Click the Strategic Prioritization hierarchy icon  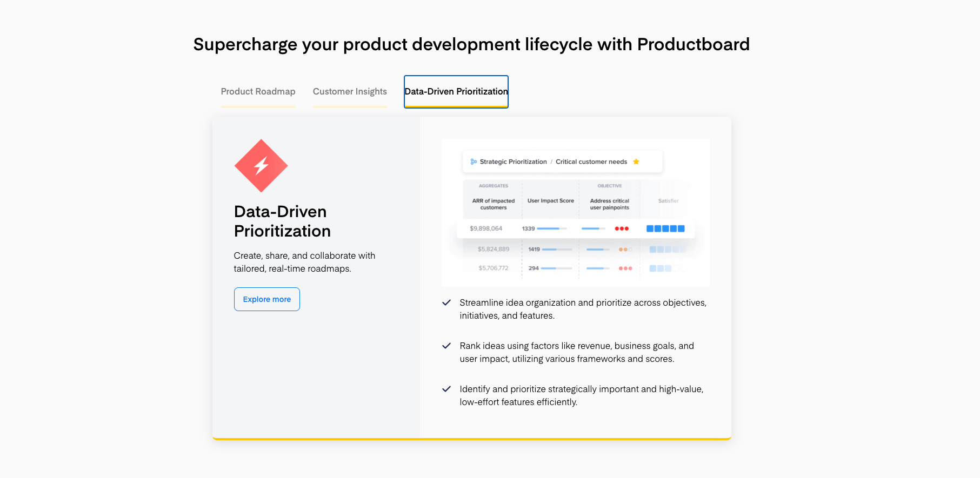tap(474, 161)
